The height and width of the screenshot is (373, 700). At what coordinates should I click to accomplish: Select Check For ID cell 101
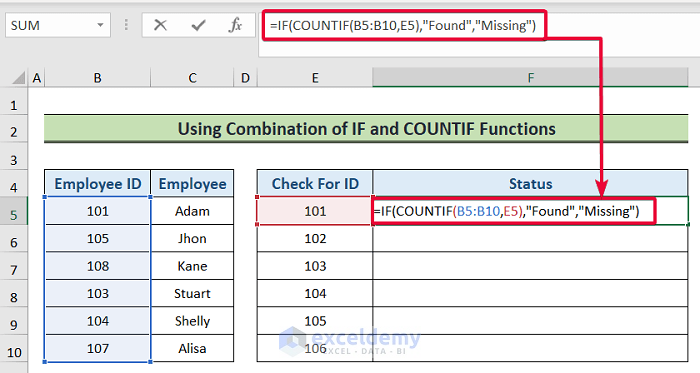[x=315, y=211]
